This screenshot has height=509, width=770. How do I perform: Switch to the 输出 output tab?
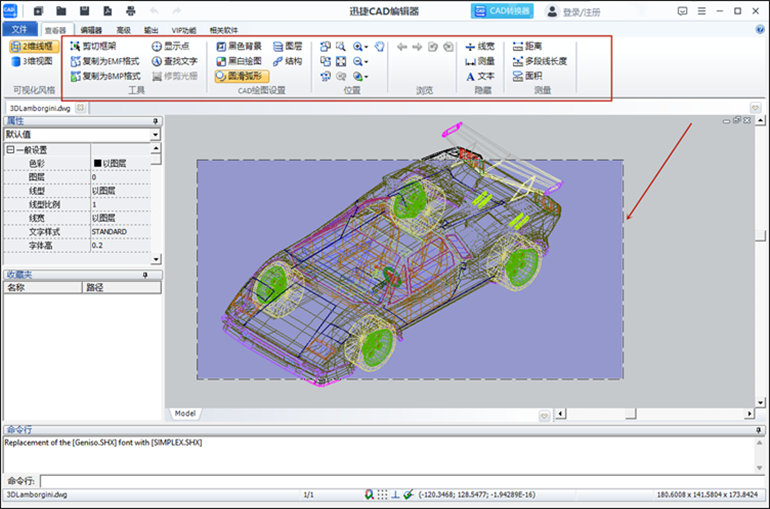tap(151, 30)
